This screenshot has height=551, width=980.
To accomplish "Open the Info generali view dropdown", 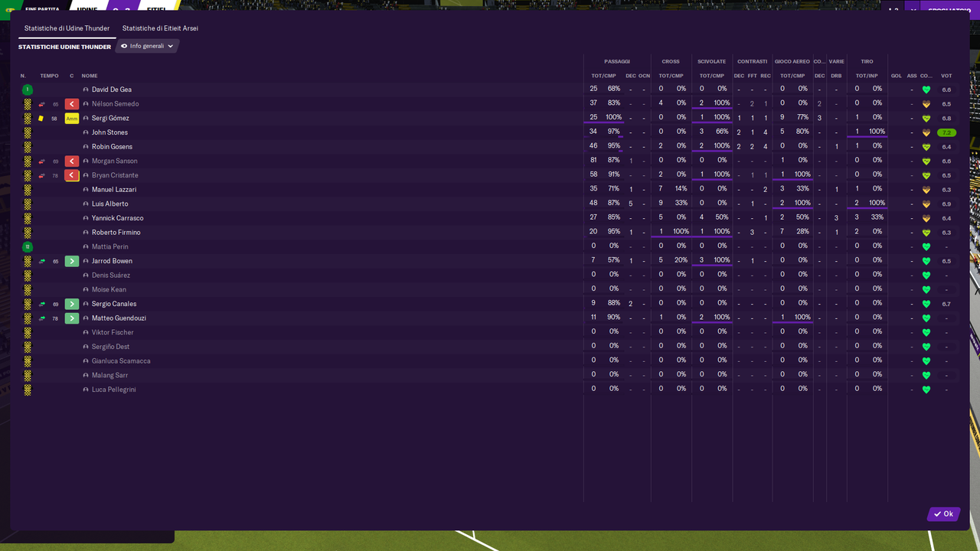I will pos(147,46).
